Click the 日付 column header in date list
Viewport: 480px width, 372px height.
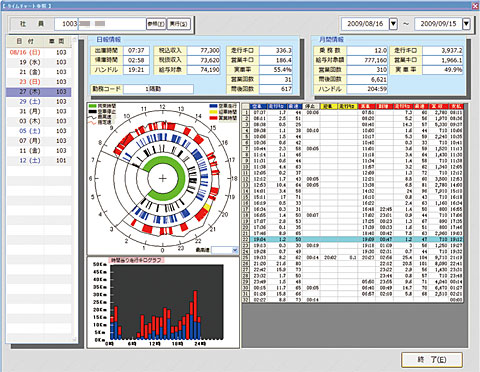click(25, 41)
